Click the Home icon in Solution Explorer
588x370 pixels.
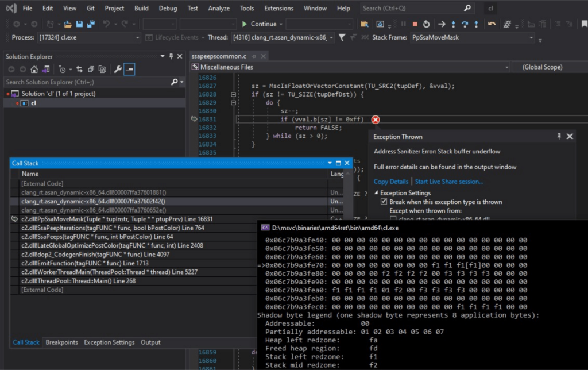pyautogui.click(x=34, y=70)
